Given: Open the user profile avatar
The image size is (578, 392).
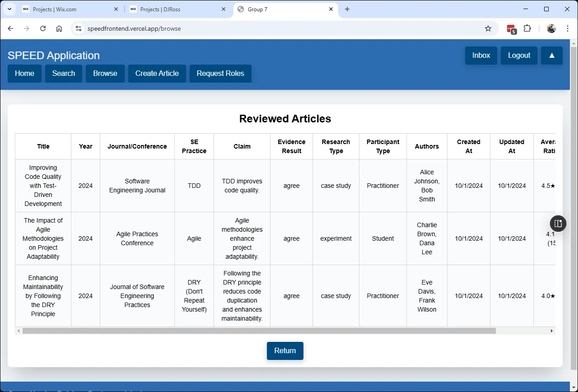Looking at the screenshot, I should pyautogui.click(x=551, y=28).
